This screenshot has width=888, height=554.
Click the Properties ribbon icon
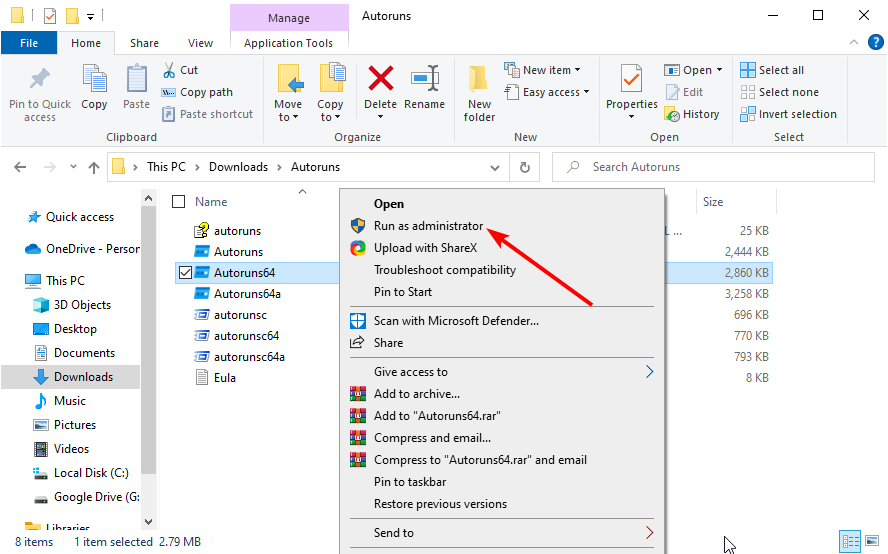(x=631, y=79)
